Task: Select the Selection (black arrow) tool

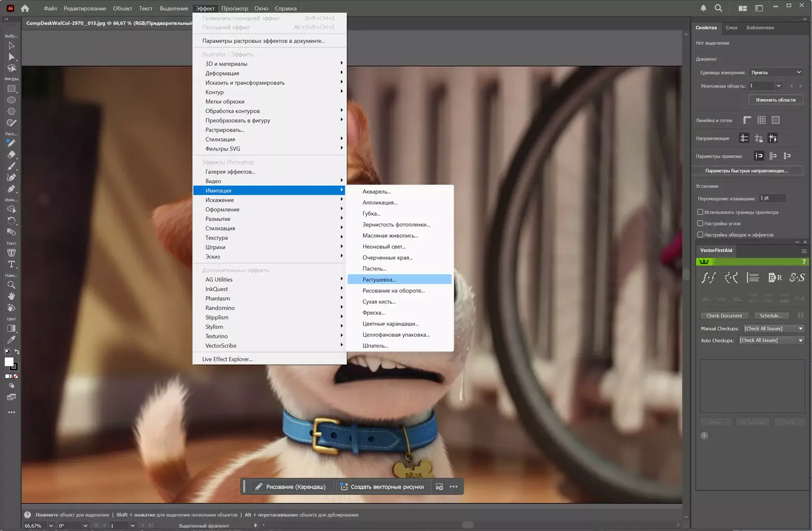Action: 11,45
